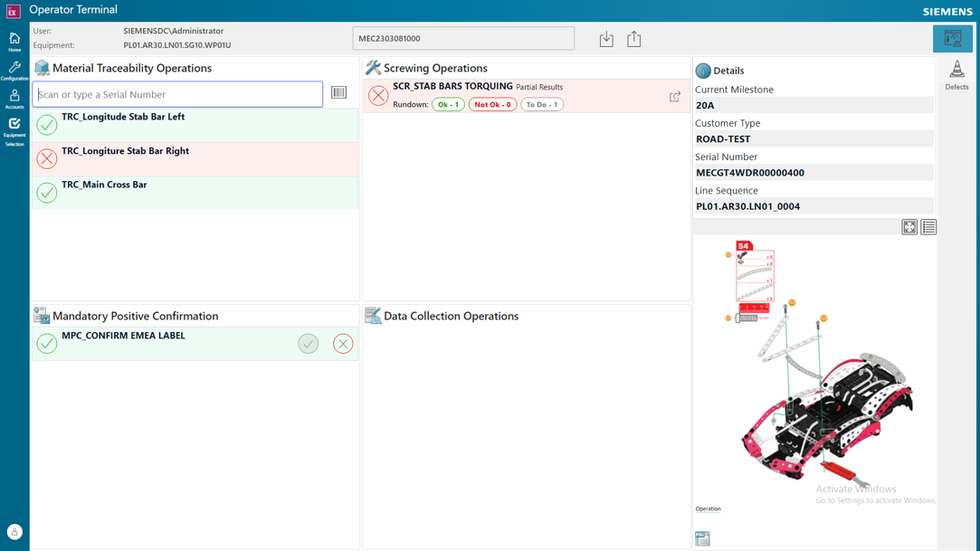Select the Not Ok - 0 rundown badge
Viewport: 980px width, 551px height.
tap(492, 104)
